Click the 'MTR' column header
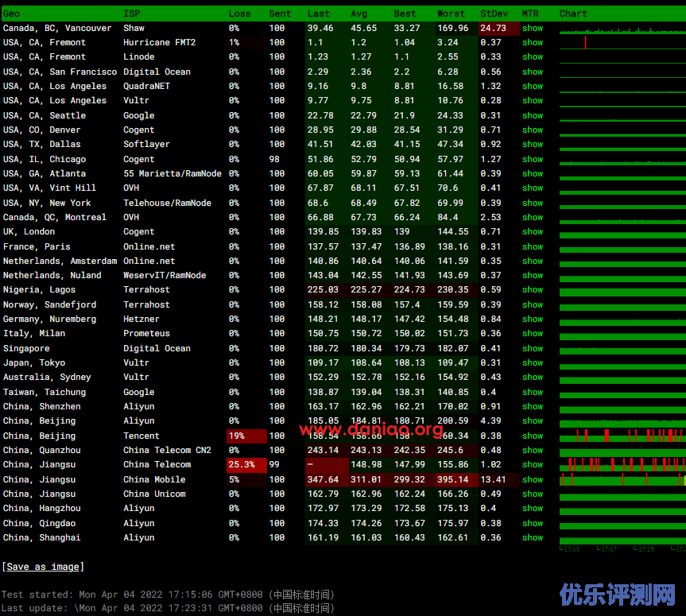686x616 pixels. [x=531, y=14]
